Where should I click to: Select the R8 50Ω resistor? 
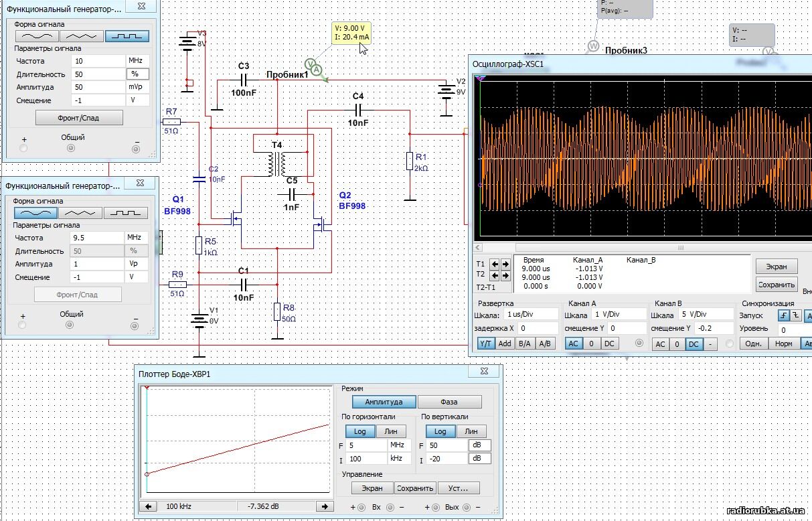point(277,311)
